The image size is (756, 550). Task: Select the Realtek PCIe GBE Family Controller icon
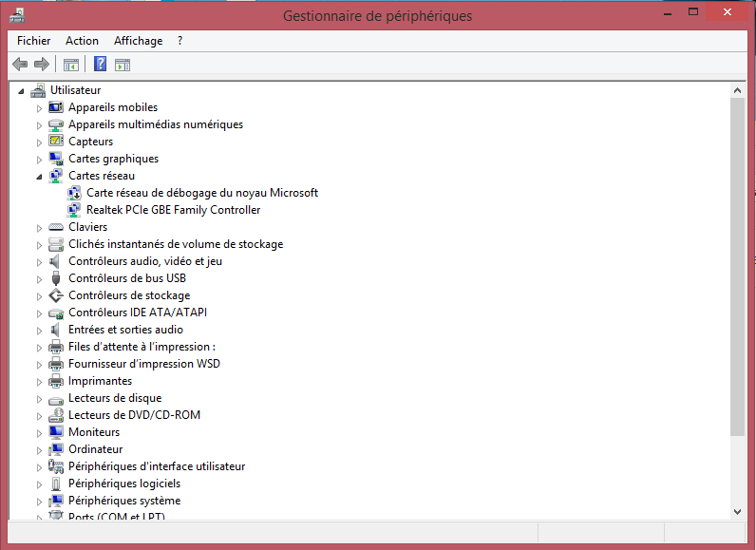(x=75, y=210)
